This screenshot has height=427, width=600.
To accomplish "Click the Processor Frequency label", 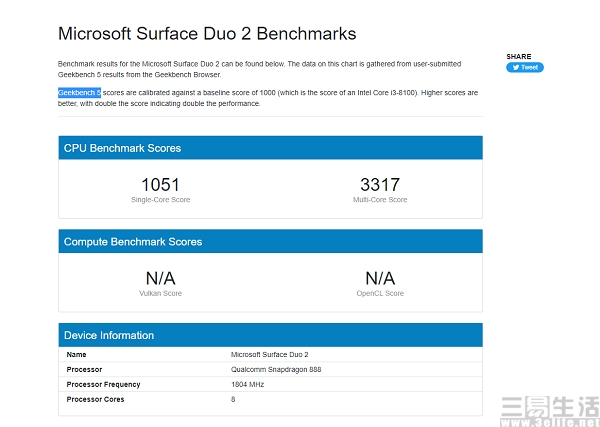I will [103, 385].
